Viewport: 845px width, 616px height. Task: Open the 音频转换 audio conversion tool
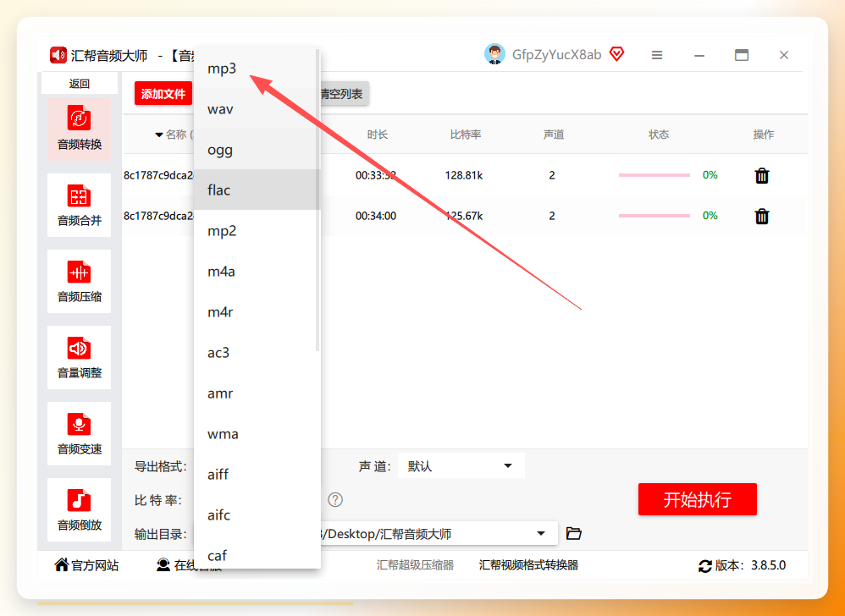[80, 129]
